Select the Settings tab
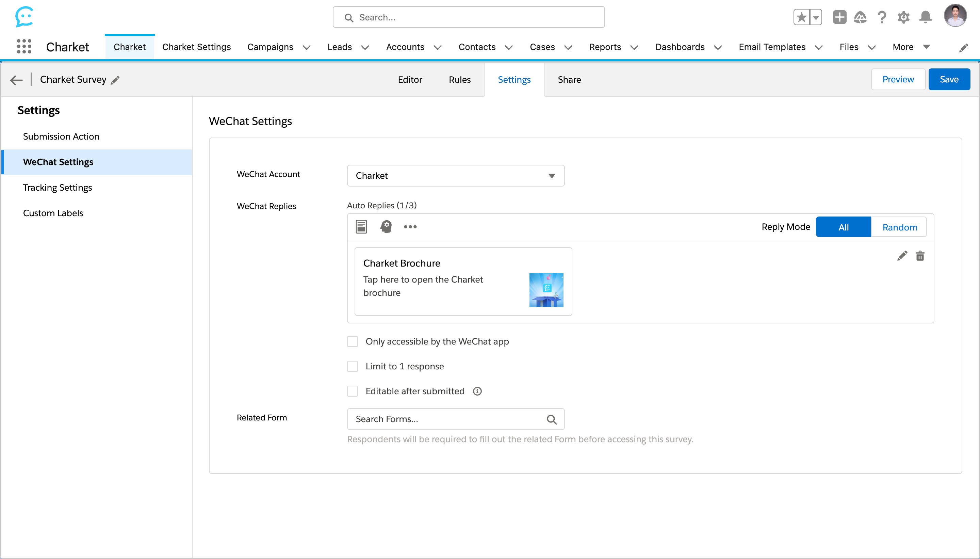The height and width of the screenshot is (559, 980). (514, 79)
